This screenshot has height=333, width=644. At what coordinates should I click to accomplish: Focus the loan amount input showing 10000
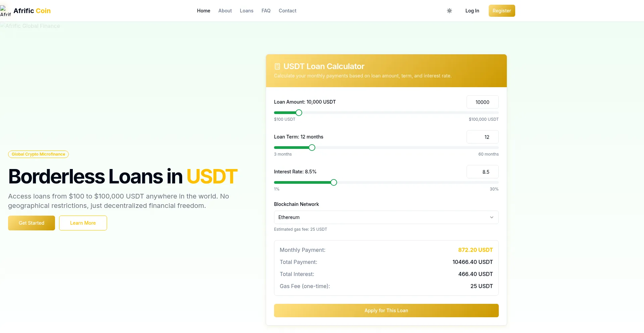pos(483,102)
